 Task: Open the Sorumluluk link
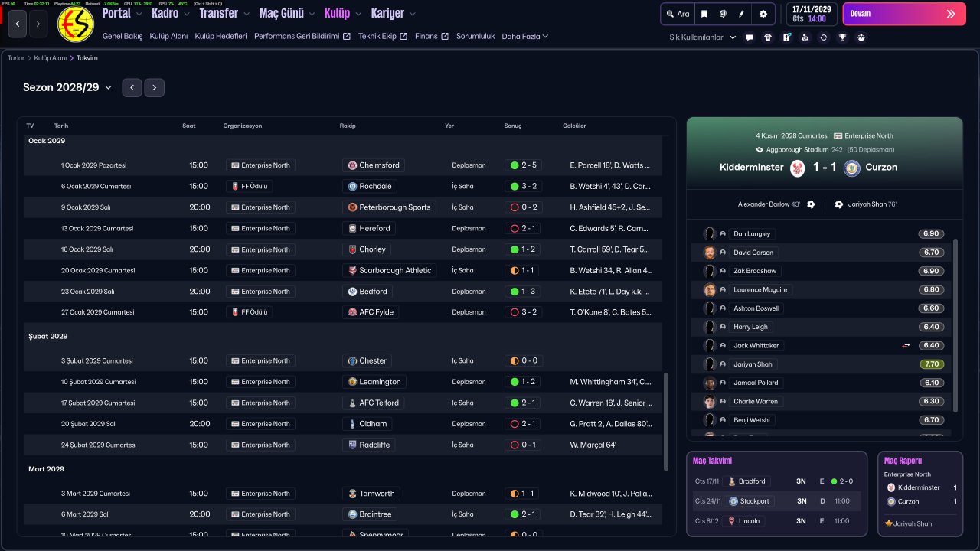475,36
